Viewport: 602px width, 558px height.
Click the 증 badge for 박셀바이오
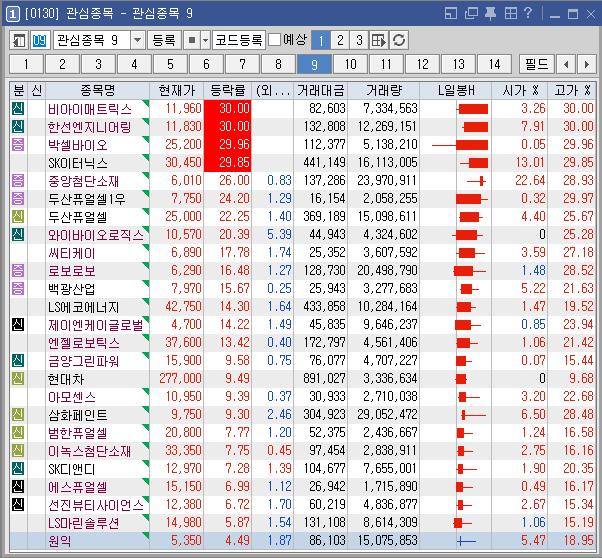18,145
